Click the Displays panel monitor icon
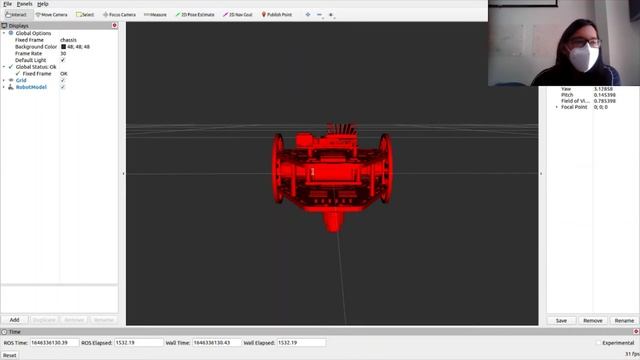Screen dimensions: 640x360 [4, 26]
